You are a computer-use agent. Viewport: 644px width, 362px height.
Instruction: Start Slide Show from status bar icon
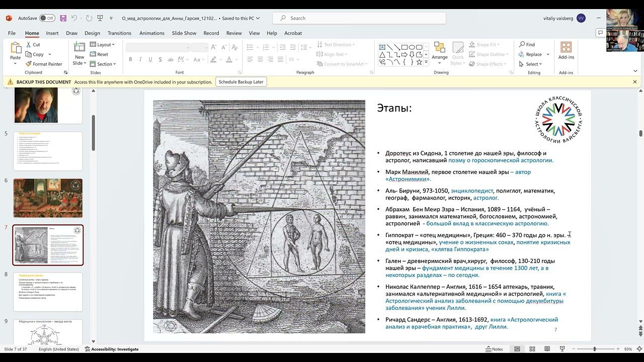(x=562, y=349)
